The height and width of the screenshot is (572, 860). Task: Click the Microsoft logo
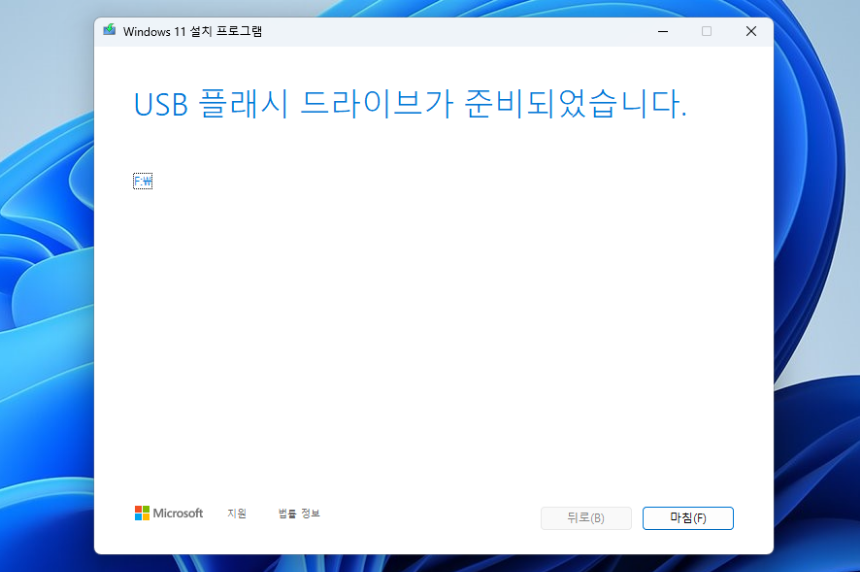pyautogui.click(x=169, y=513)
